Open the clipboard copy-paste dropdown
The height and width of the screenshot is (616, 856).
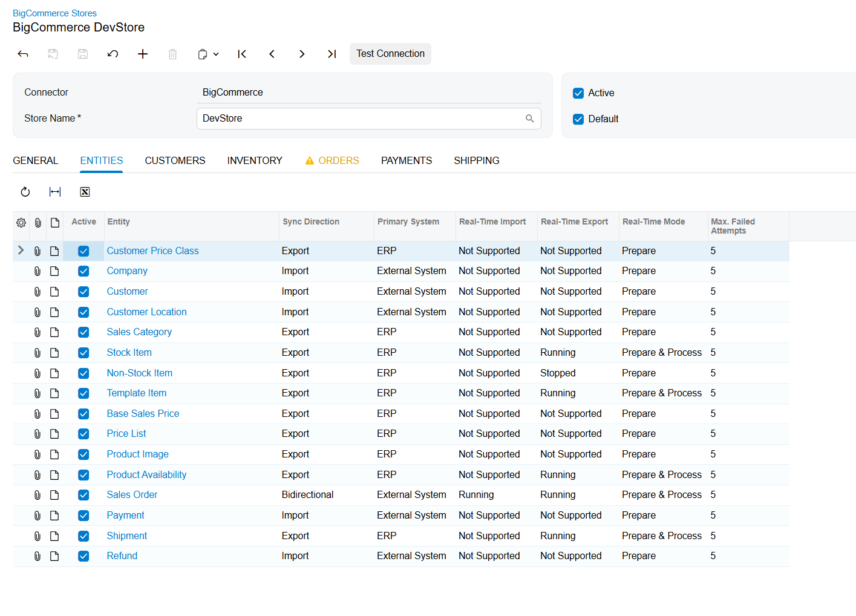pos(208,54)
